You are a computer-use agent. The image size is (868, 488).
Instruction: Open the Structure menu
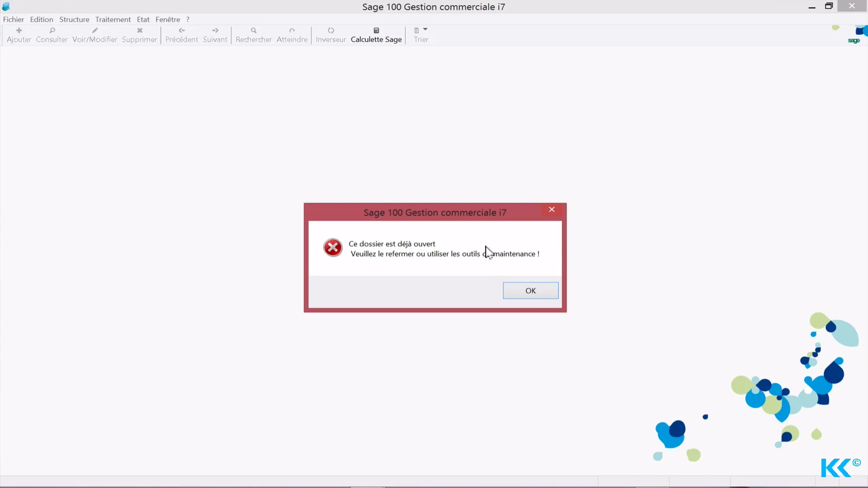coord(74,19)
